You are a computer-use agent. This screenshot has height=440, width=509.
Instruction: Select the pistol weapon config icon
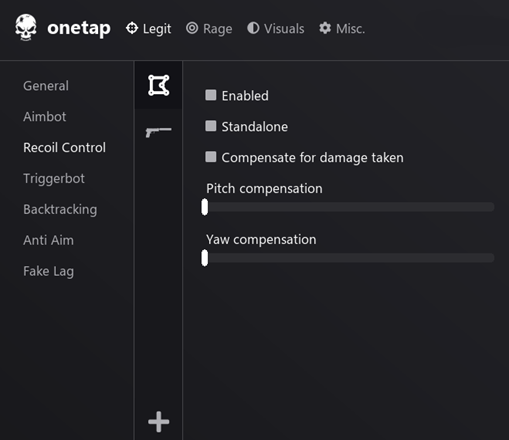tap(159, 132)
